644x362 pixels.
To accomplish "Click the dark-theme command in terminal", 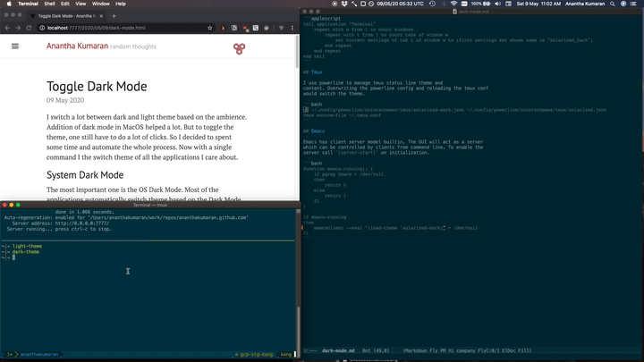I will pyautogui.click(x=26, y=252).
